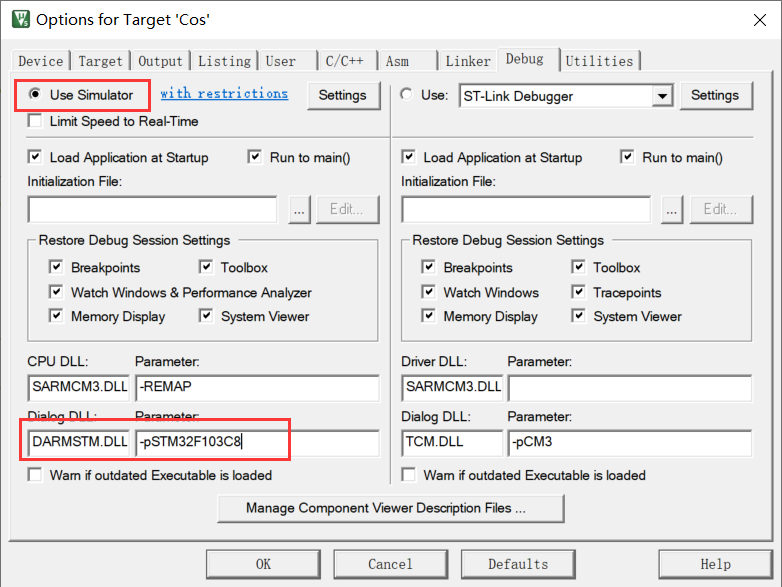Click Driver DLL field SARMCM3.DLL
Viewport: 782px width, 587px height.
tap(452, 388)
